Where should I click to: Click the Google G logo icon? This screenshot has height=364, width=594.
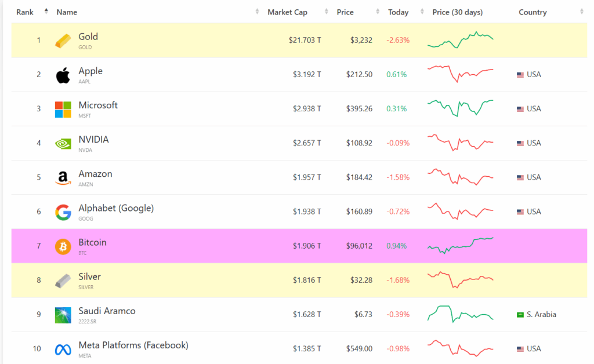(63, 212)
